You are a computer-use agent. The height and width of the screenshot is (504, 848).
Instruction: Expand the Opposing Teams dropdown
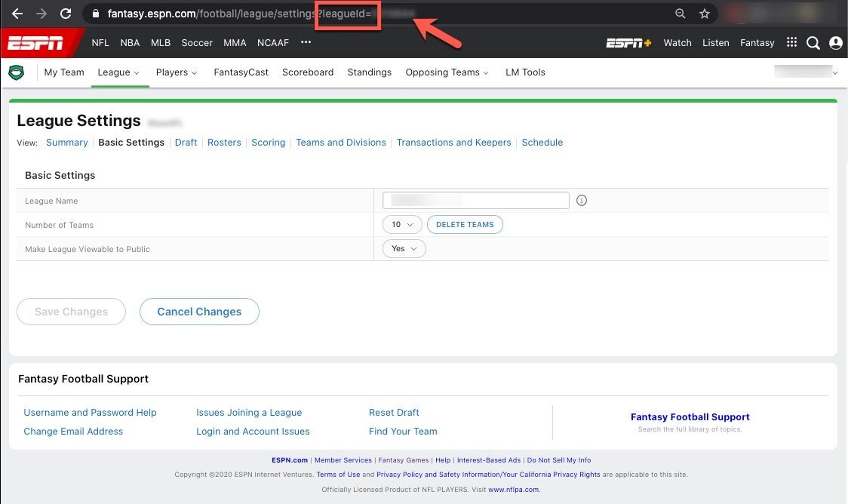click(447, 72)
